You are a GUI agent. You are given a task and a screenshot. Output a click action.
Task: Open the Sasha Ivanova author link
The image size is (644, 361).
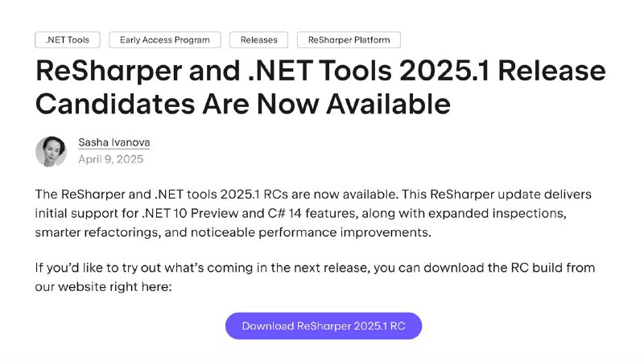[114, 142]
